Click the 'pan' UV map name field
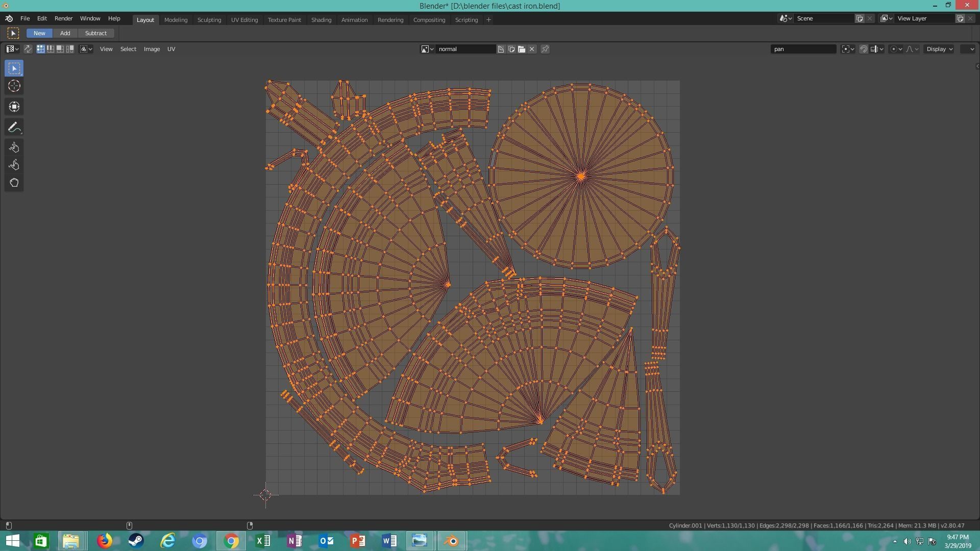 (803, 49)
